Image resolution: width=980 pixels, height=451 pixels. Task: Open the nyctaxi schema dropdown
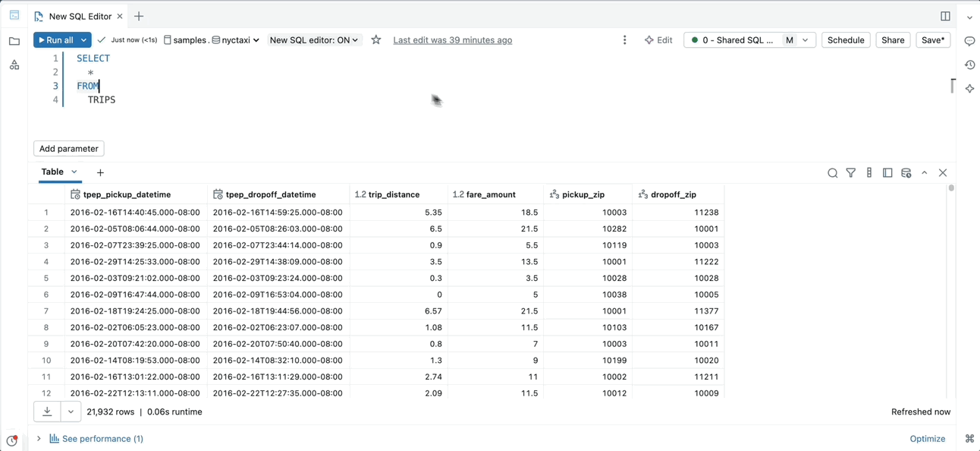(x=236, y=40)
